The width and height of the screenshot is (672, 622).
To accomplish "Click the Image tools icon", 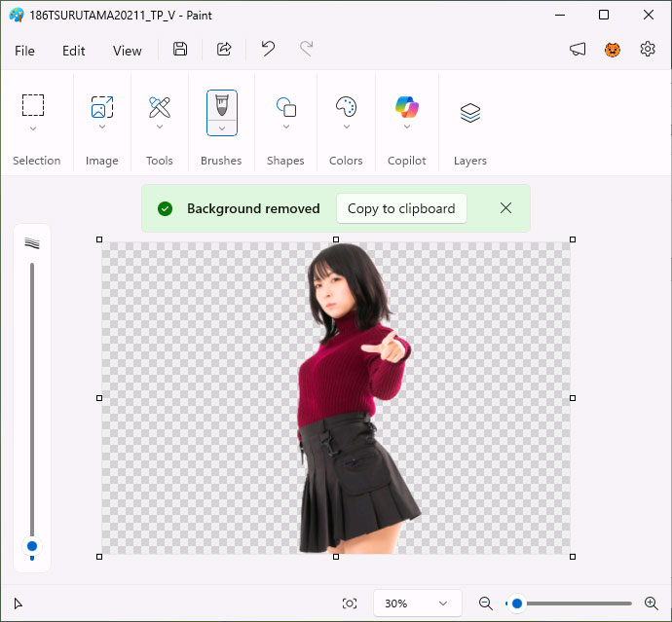I will [102, 107].
